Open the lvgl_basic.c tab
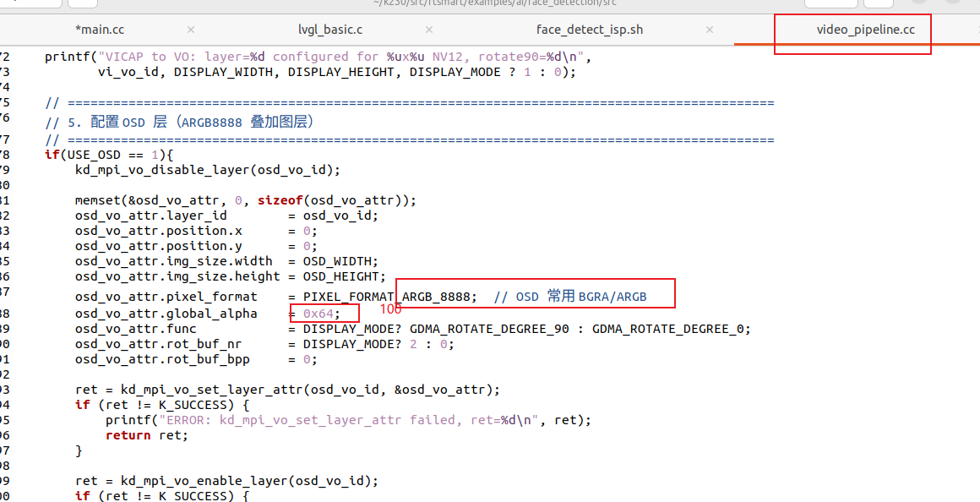This screenshot has height=502, width=980. tap(330, 30)
